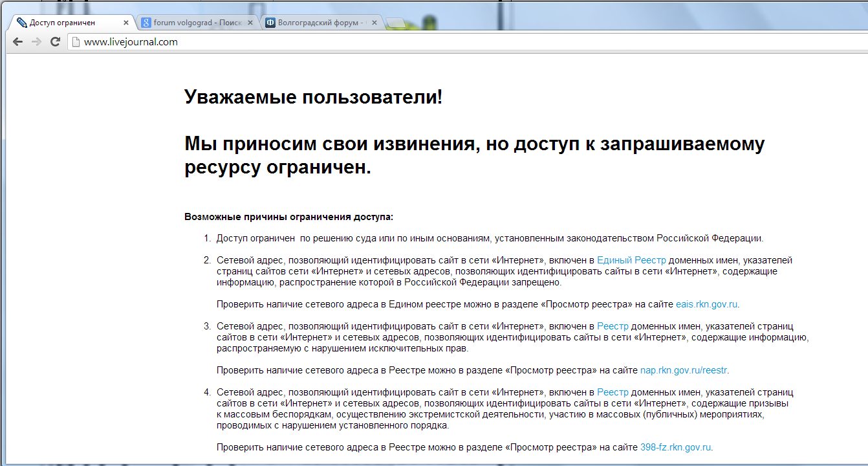Follow the eais.rkn.gov.ru link

706,304
